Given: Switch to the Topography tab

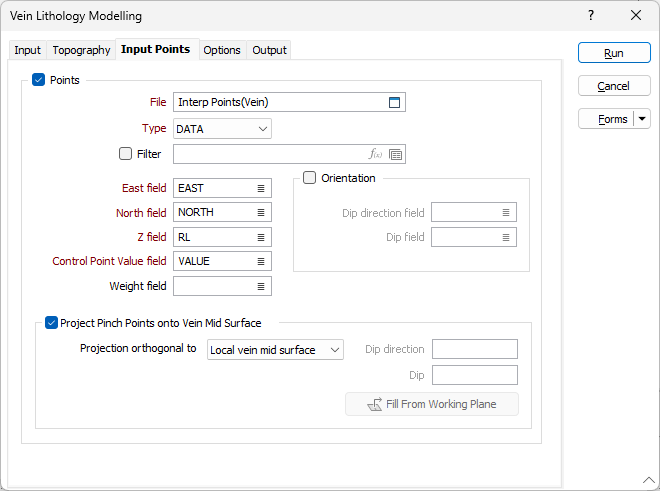Looking at the screenshot, I should (81, 50).
